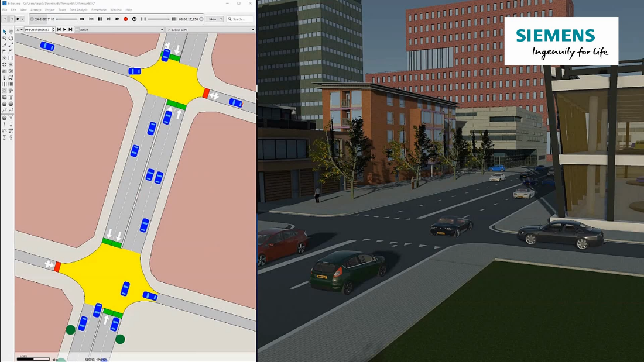The height and width of the screenshot is (362, 644).
Task: Open the Micro simulation mode dropdown
Action: coord(214,19)
